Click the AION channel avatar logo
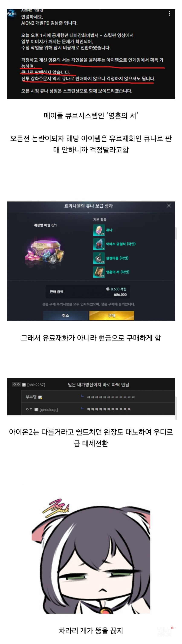This screenshot has height=644, width=182. tap(12, 13)
